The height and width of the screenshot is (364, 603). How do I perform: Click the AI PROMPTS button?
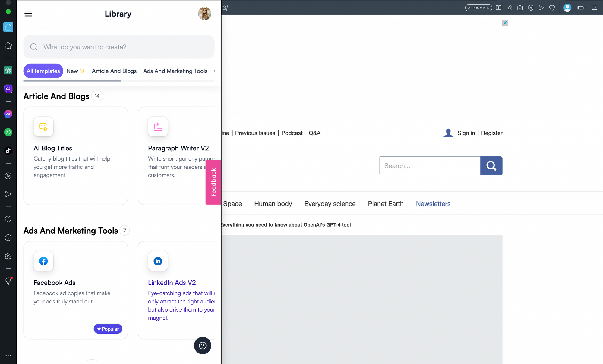478,8
